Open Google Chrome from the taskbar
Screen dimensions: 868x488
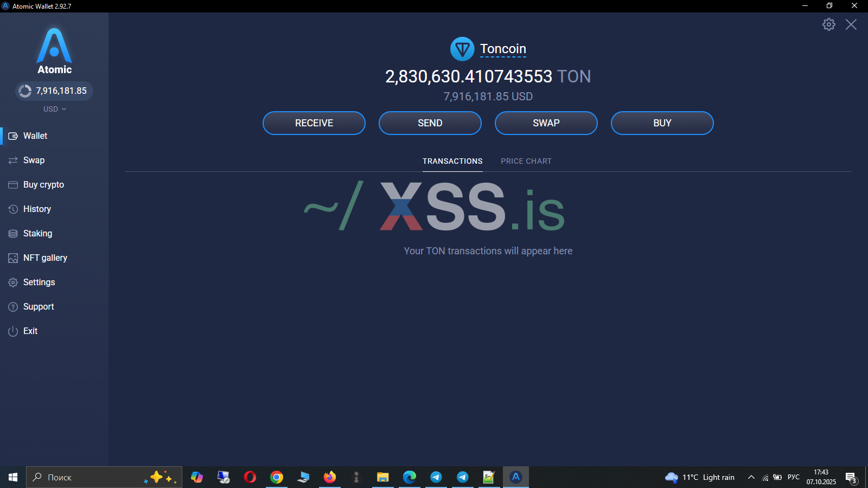(277, 477)
